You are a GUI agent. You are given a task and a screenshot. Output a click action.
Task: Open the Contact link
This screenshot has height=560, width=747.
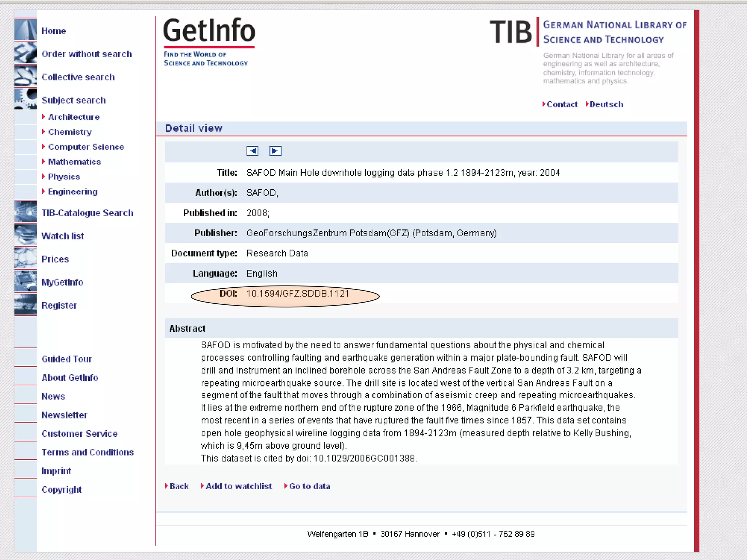tap(562, 105)
